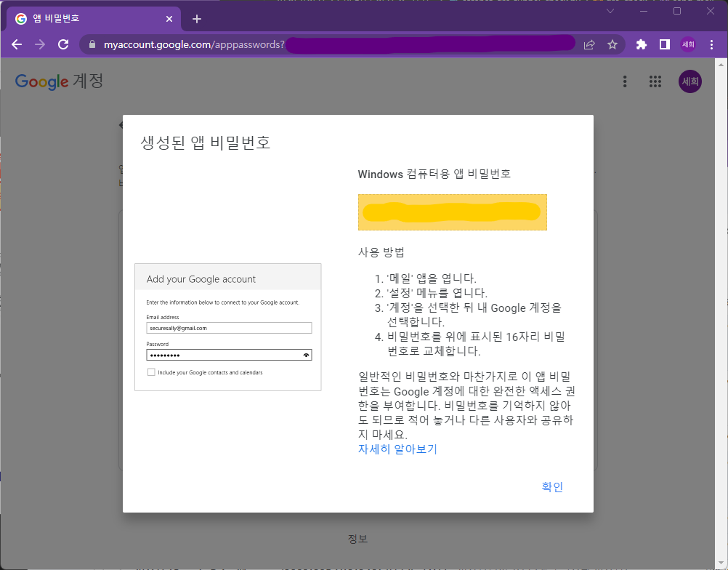Click the Add your Google account header
Screen dimensions: 728x570
[x=201, y=279]
